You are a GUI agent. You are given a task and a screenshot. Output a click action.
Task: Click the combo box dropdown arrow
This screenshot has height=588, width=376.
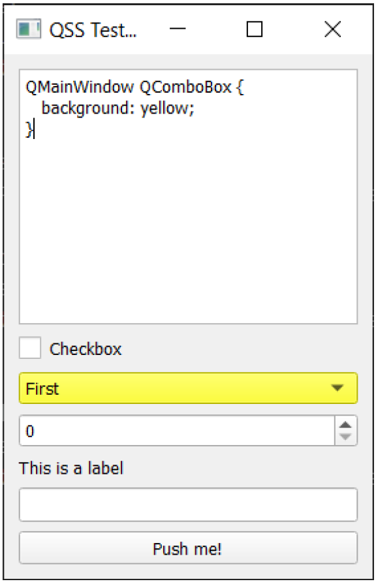[337, 388]
